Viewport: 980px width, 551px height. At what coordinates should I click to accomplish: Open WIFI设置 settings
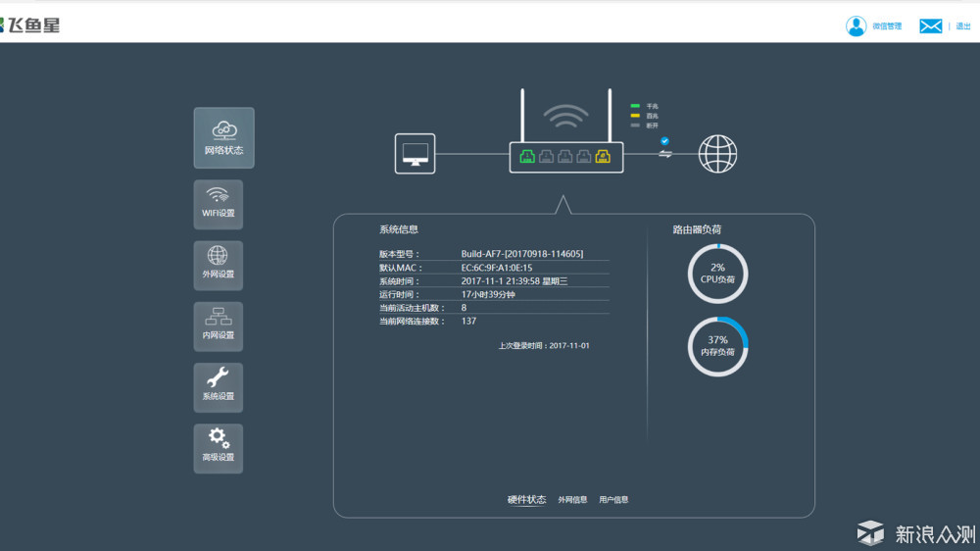coord(219,205)
